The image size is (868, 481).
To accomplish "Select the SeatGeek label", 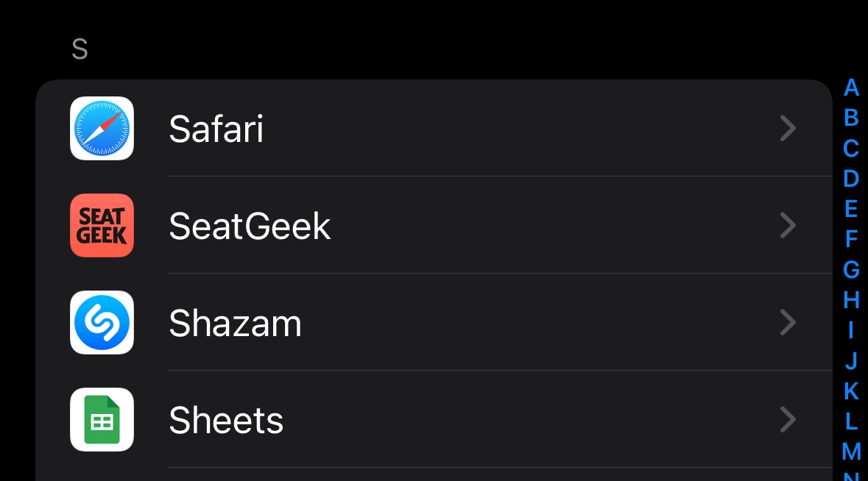I will [250, 226].
